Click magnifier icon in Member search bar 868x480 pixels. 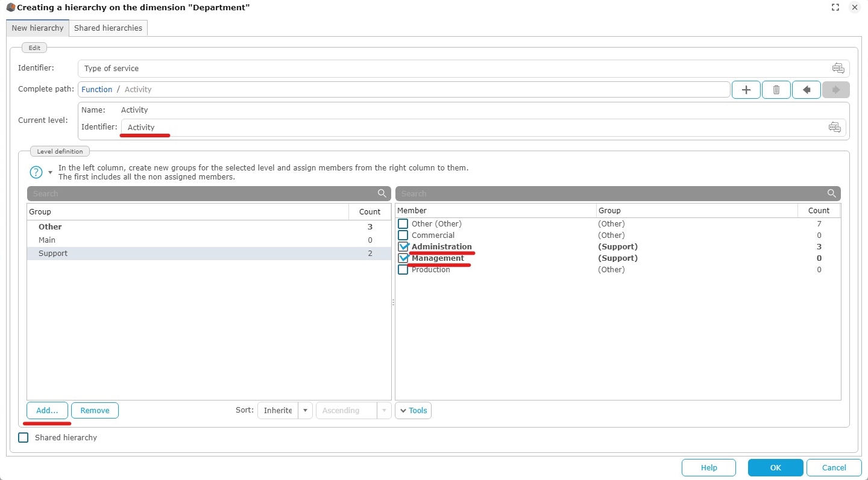coord(832,193)
